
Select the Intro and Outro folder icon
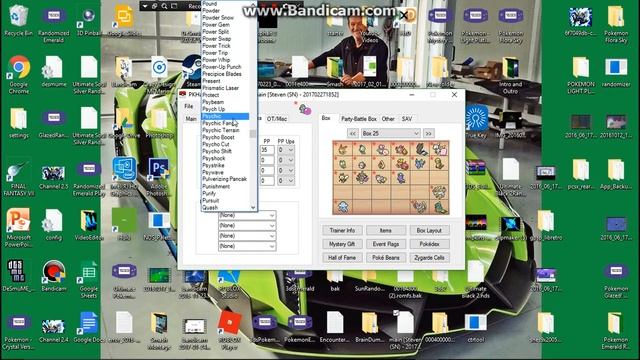pos(511,74)
